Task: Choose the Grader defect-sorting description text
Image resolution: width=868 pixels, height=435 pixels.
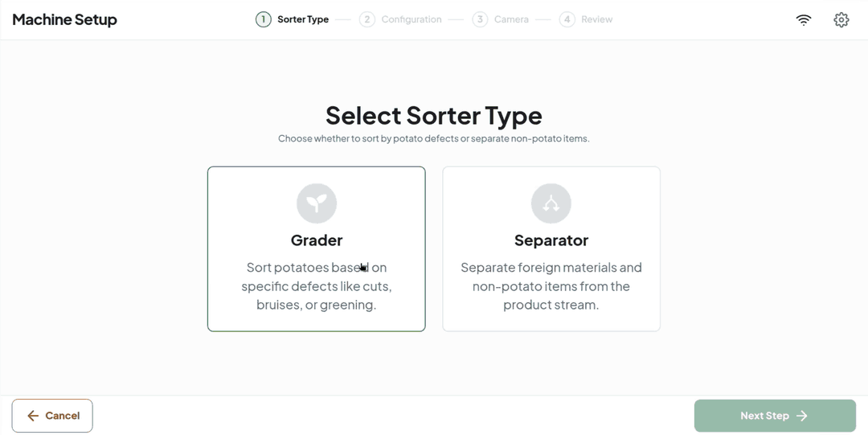Action: [x=317, y=286]
